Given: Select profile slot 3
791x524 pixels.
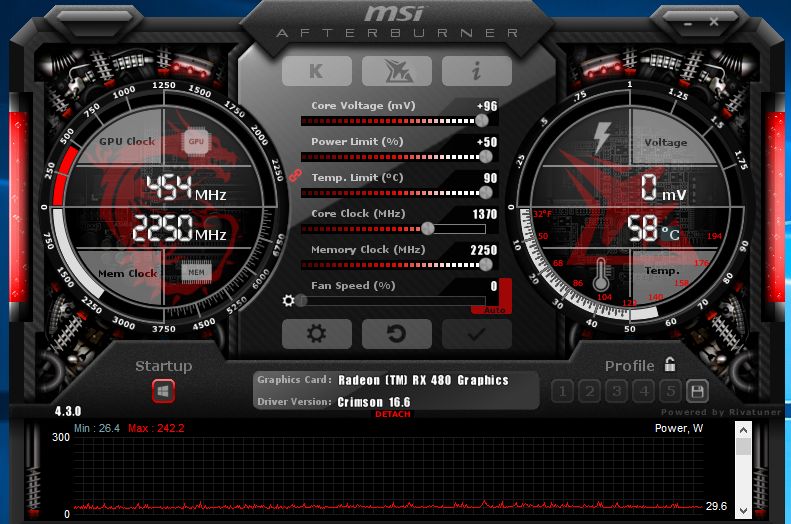Looking at the screenshot, I should (x=616, y=391).
